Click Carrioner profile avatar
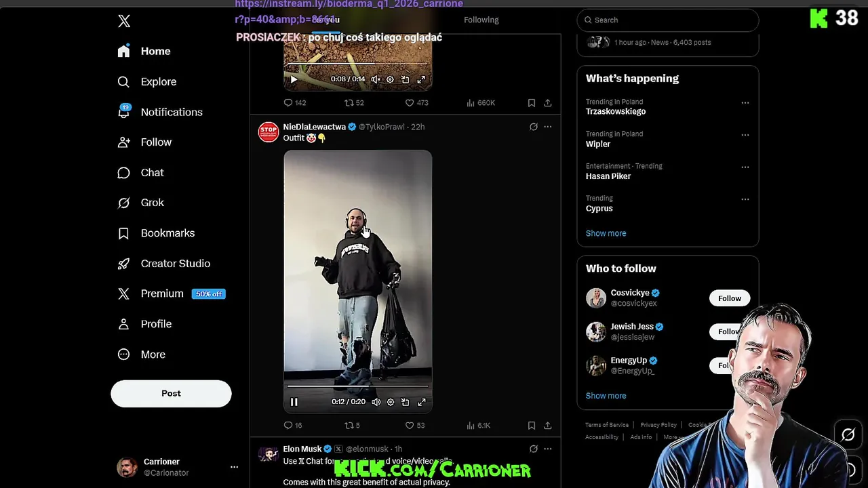This screenshot has height=488, width=868. pos(127,467)
